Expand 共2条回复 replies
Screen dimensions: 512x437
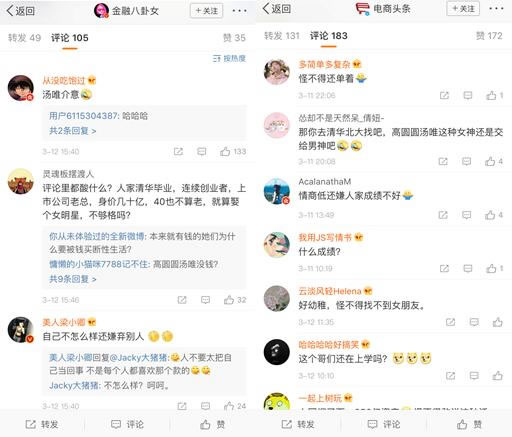tap(73, 131)
